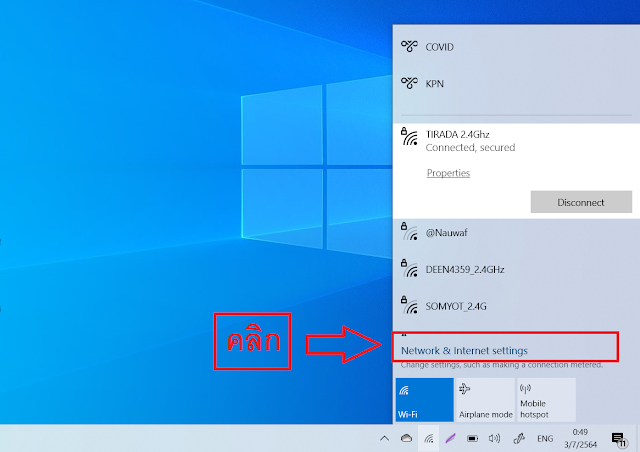640x452 pixels.
Task: Open Properties of the TIRADA network
Action: tap(448, 173)
